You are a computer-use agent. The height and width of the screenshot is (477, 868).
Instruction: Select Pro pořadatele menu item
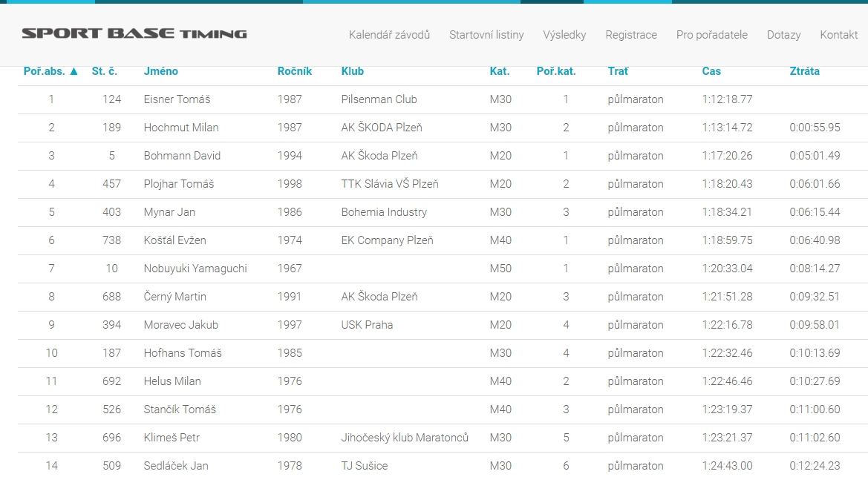(712, 35)
